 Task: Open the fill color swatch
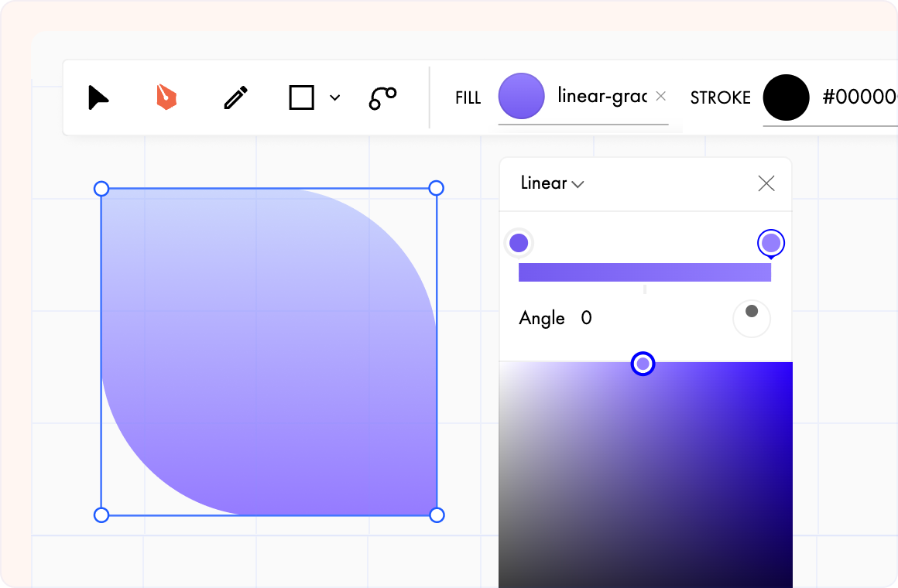pos(521,96)
